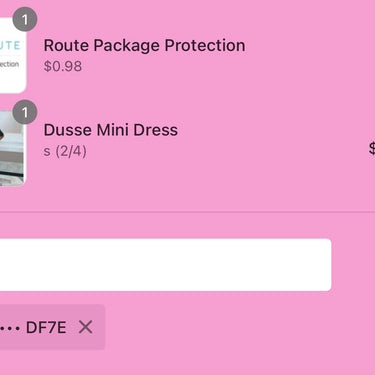375x375 pixels.
Task: Click the teal ROUTE logo text
Action: pos(10,45)
